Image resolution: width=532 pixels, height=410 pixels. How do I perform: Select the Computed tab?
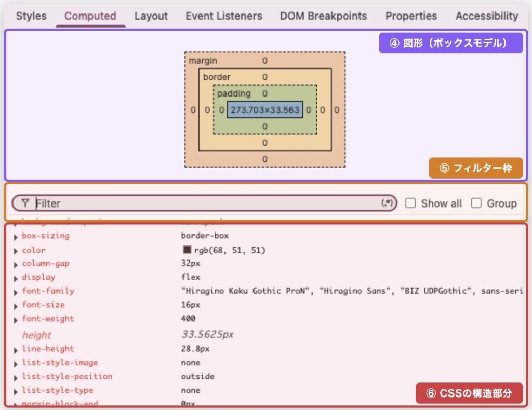[90, 16]
